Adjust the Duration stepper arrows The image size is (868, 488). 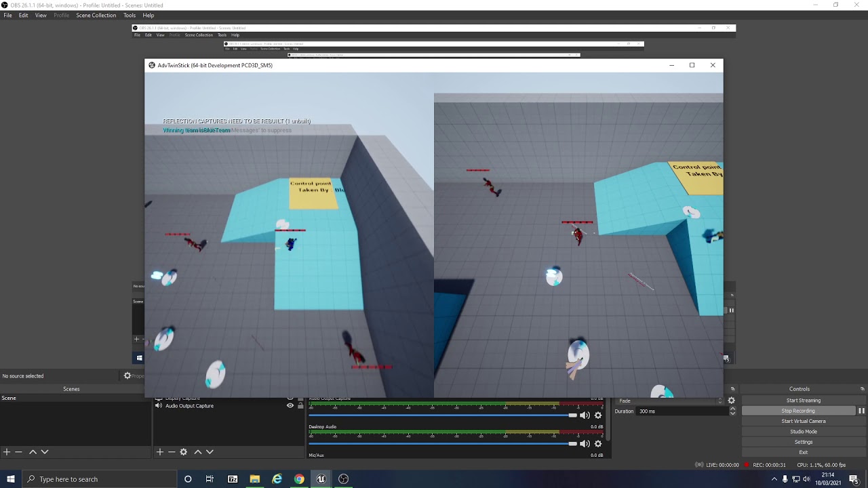coord(732,411)
